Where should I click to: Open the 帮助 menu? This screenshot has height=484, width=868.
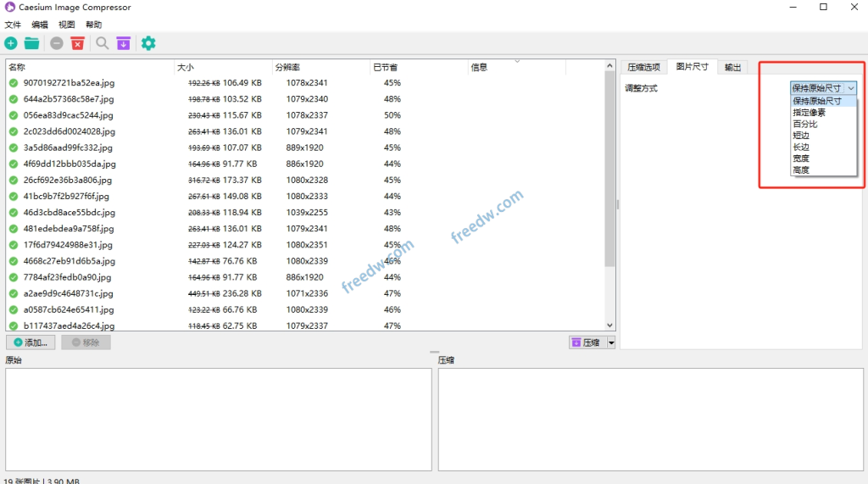93,25
